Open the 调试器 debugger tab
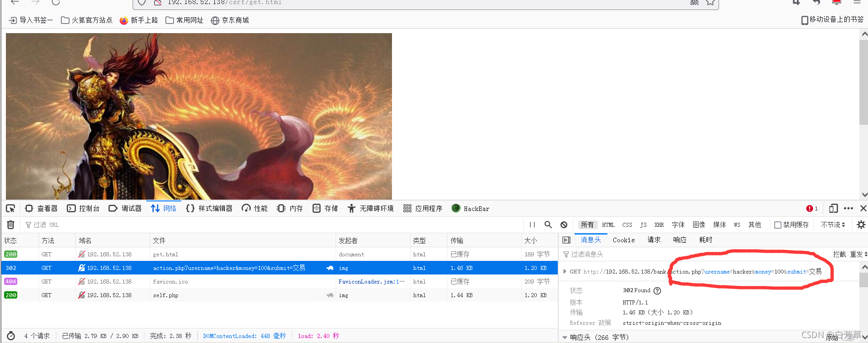 pos(125,208)
